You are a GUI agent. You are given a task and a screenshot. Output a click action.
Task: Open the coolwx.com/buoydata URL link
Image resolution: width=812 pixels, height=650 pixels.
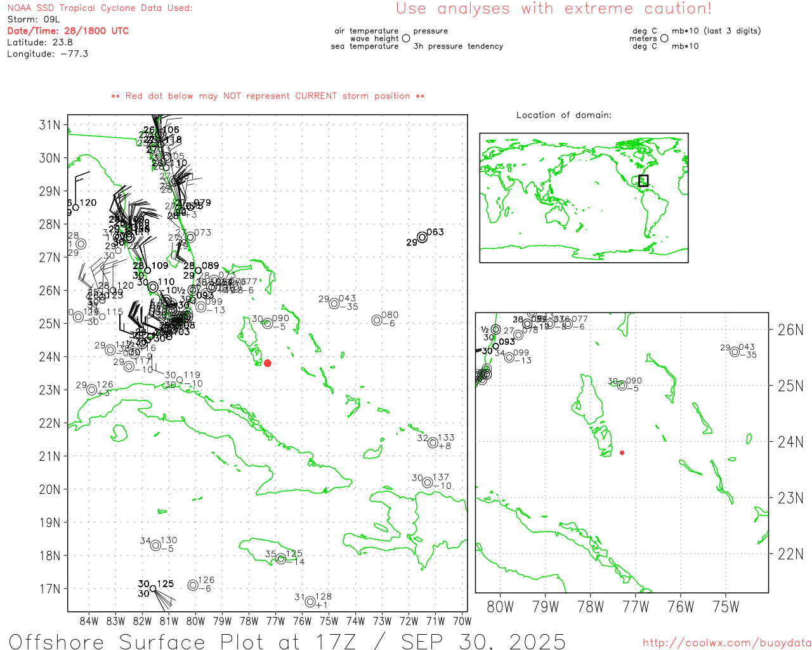[x=727, y=643]
